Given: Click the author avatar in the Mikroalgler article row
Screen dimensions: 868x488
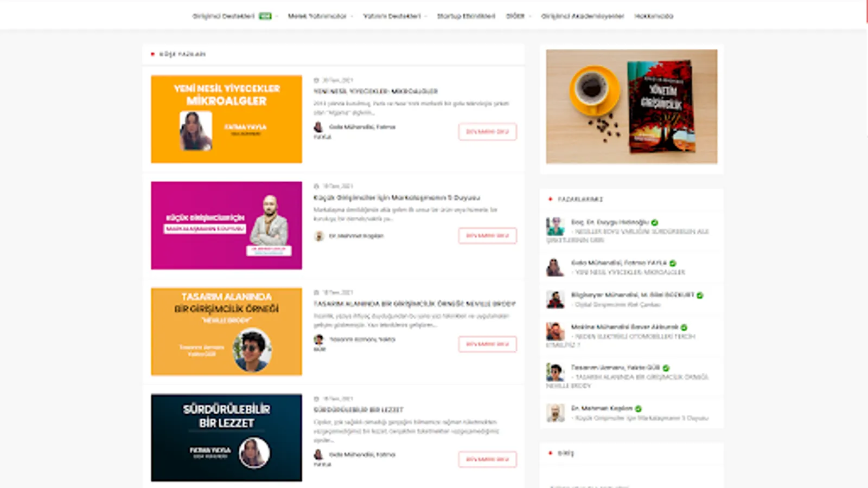Looking at the screenshot, I should point(318,127).
